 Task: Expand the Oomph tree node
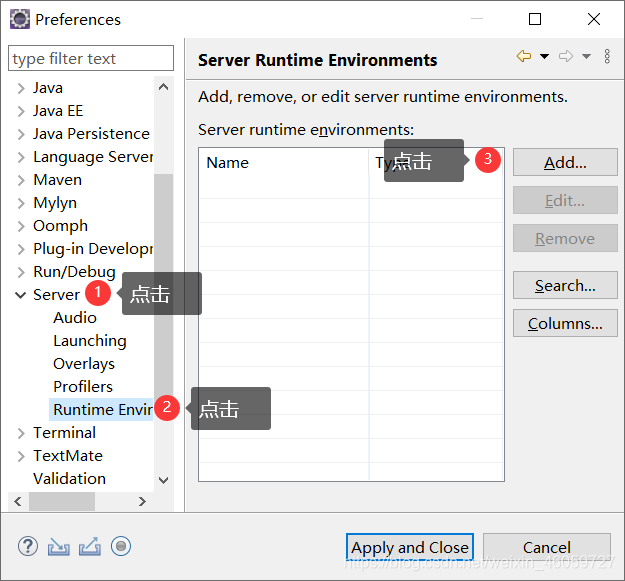pyautogui.click(x=21, y=226)
